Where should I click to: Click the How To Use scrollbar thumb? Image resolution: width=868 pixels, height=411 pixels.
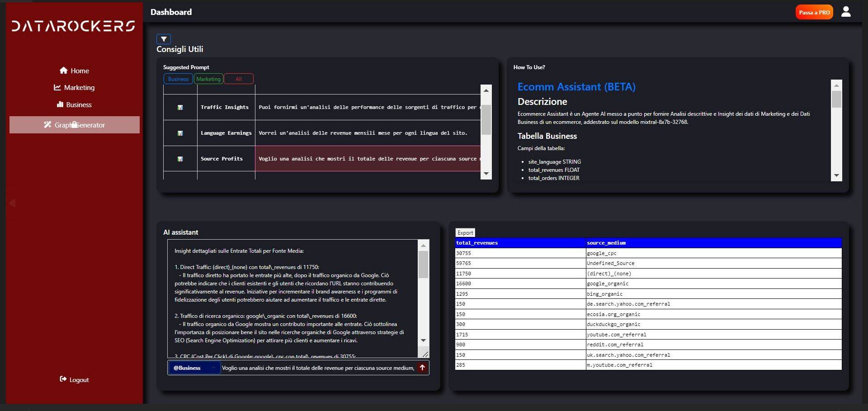[x=836, y=99]
